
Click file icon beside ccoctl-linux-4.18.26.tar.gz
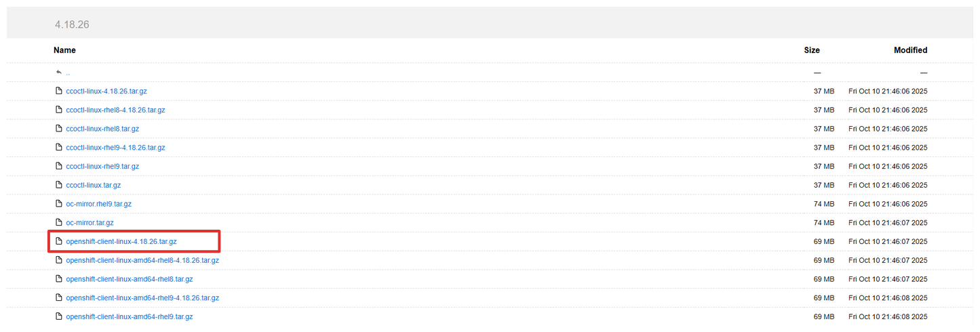[x=59, y=91]
